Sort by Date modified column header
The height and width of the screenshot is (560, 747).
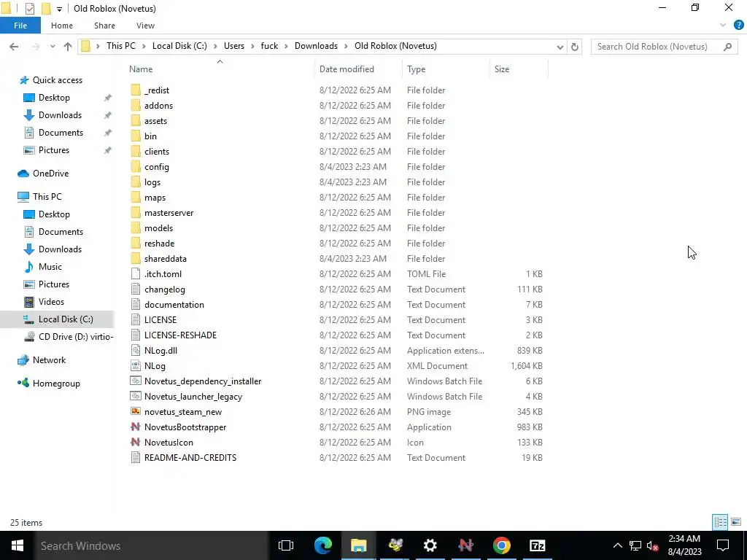[x=358, y=69]
